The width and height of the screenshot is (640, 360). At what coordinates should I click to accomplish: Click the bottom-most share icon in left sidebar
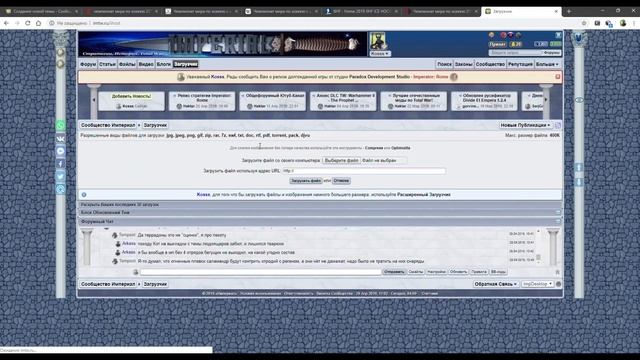coord(60,189)
